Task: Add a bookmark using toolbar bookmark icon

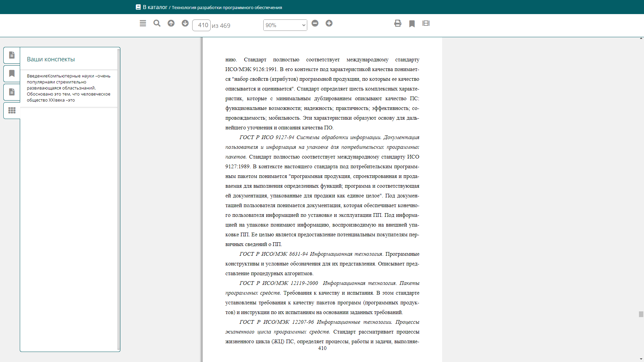Action: coord(412,23)
